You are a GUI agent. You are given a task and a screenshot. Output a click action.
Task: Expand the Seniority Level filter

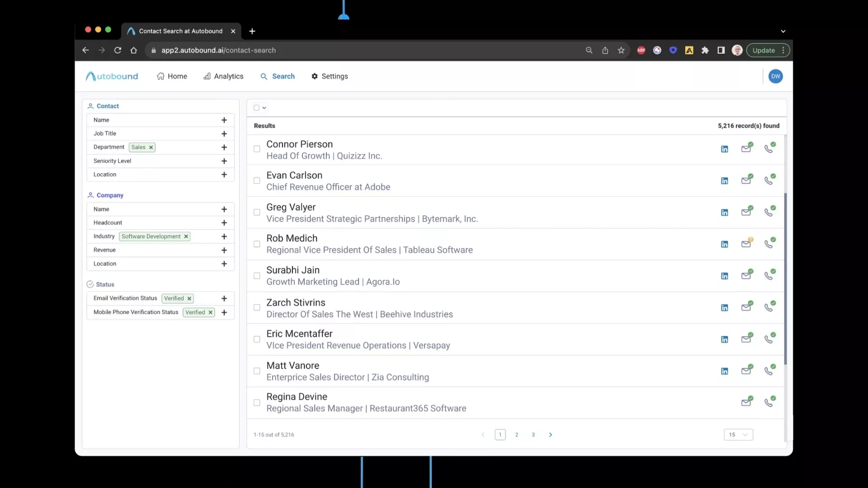(224, 161)
